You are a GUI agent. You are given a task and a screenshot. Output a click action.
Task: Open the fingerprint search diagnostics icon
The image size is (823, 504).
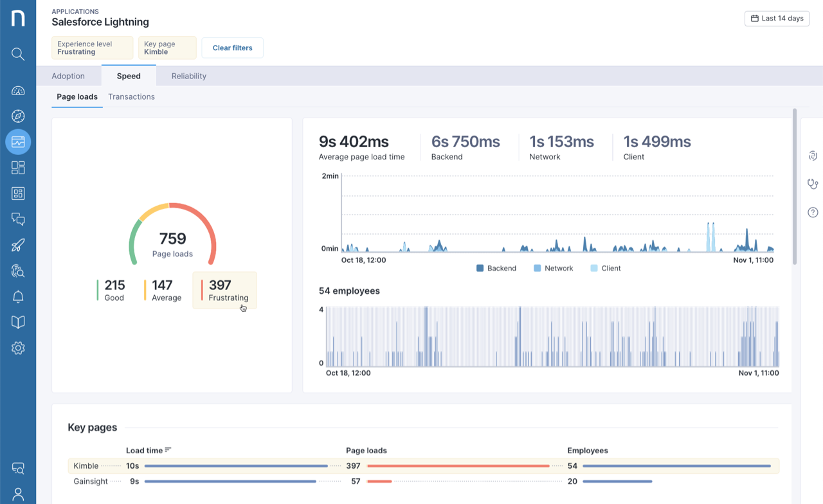pyautogui.click(x=18, y=271)
